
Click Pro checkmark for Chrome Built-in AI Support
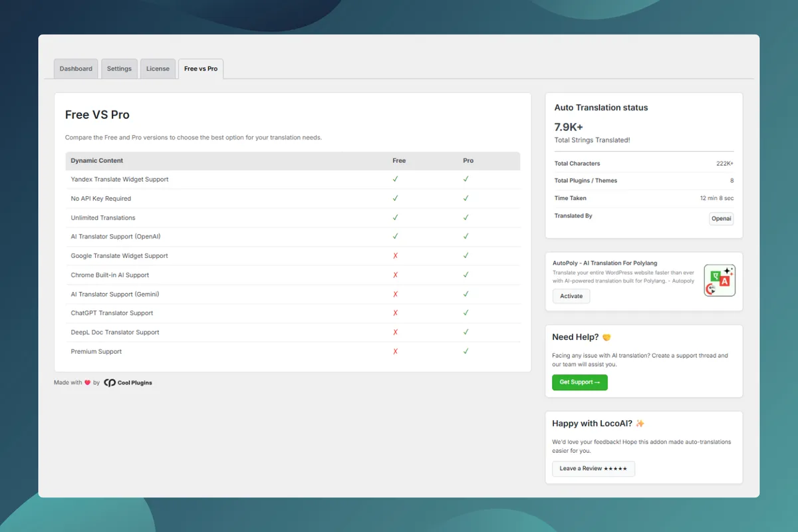click(466, 275)
